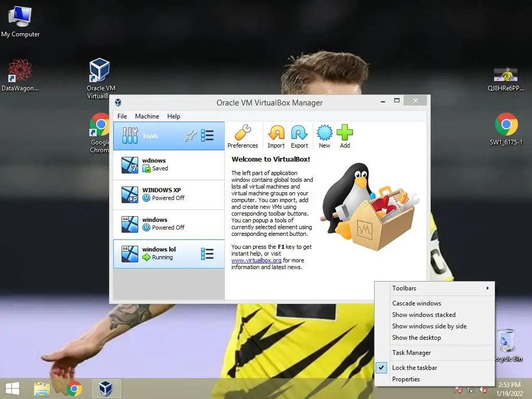Click the XP icon of WINDOWS XP
The width and height of the screenshot is (532, 399).
pos(130,194)
